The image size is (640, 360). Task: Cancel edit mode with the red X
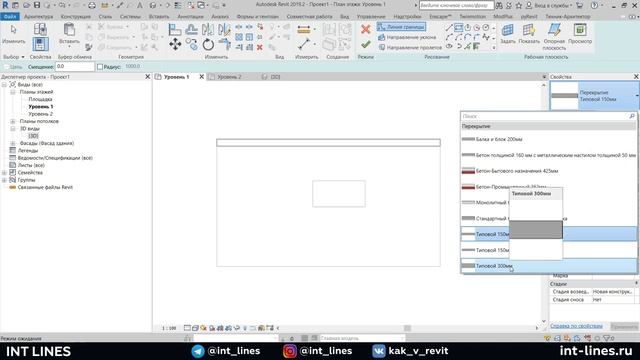tap(366, 29)
